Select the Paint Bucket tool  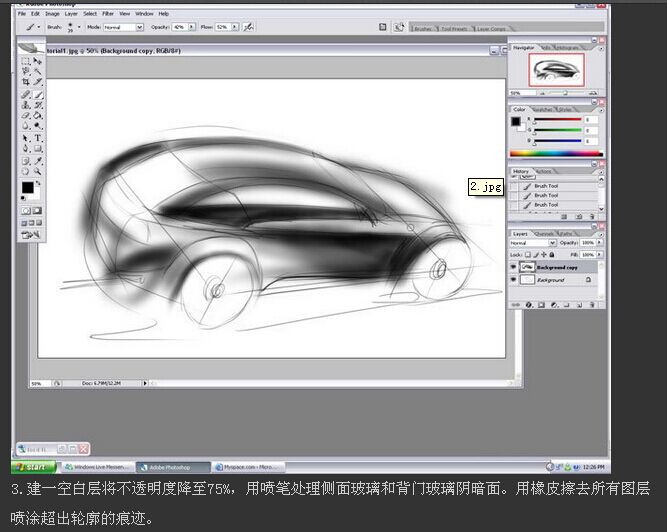tap(38, 115)
